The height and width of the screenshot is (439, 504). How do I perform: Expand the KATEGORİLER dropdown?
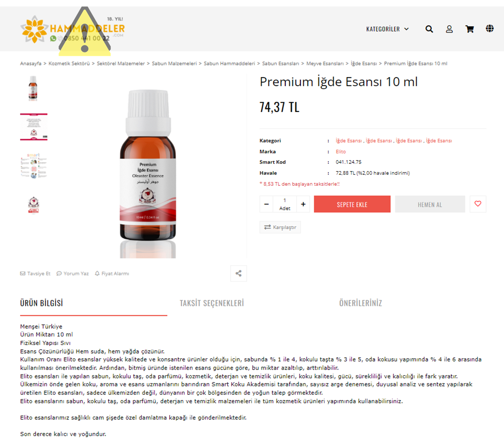click(387, 29)
